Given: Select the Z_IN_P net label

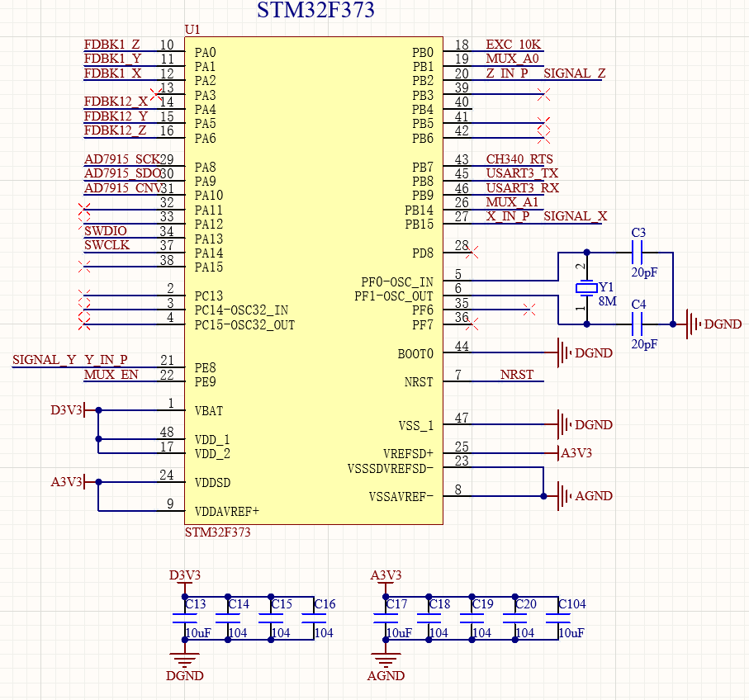Looking at the screenshot, I should coord(507,73).
